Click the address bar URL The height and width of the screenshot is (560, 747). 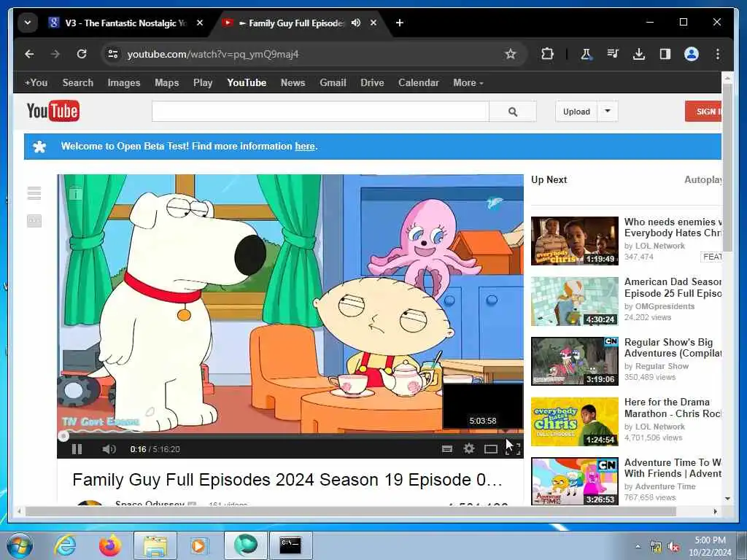click(213, 54)
